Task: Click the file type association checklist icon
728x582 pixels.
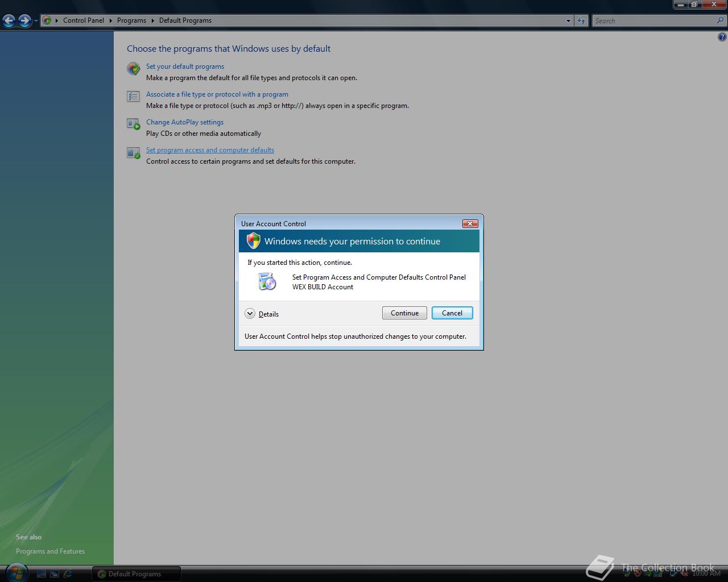Action: [x=134, y=97]
